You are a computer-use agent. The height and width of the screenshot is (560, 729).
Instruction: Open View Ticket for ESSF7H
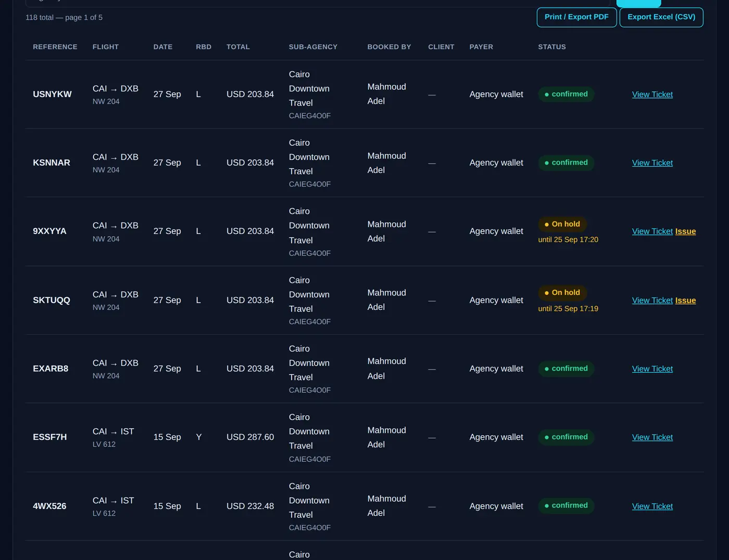[x=652, y=438]
